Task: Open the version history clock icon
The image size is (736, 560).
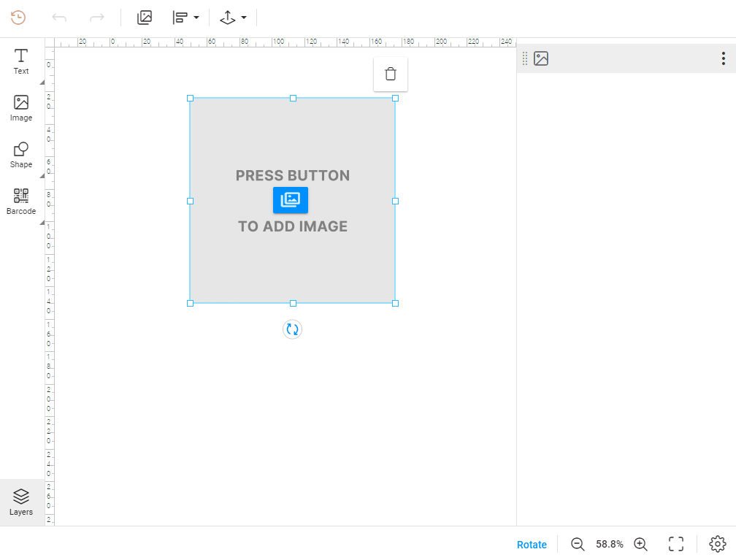Action: coord(18,18)
